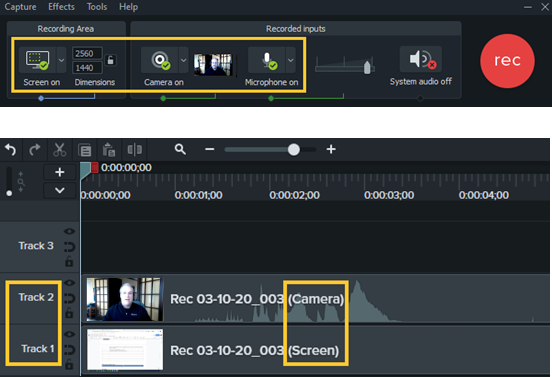Select the Track 2 label
552x377 pixels.
coord(36,297)
